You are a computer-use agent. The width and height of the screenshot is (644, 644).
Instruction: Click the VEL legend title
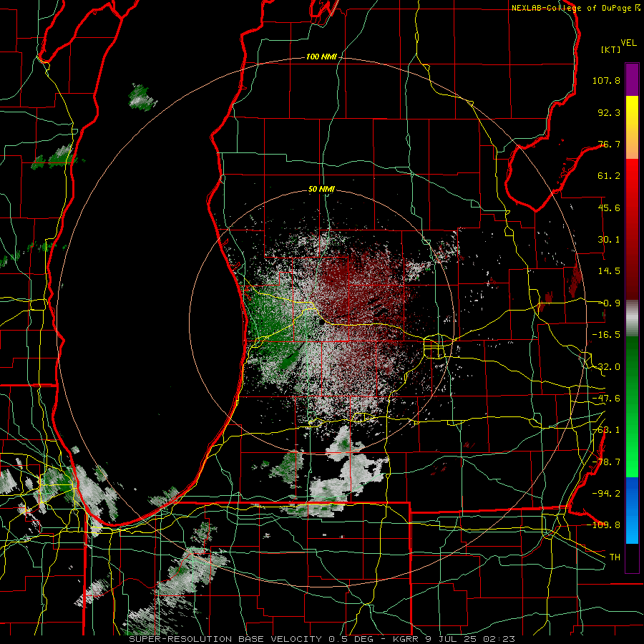pyautogui.click(x=629, y=43)
